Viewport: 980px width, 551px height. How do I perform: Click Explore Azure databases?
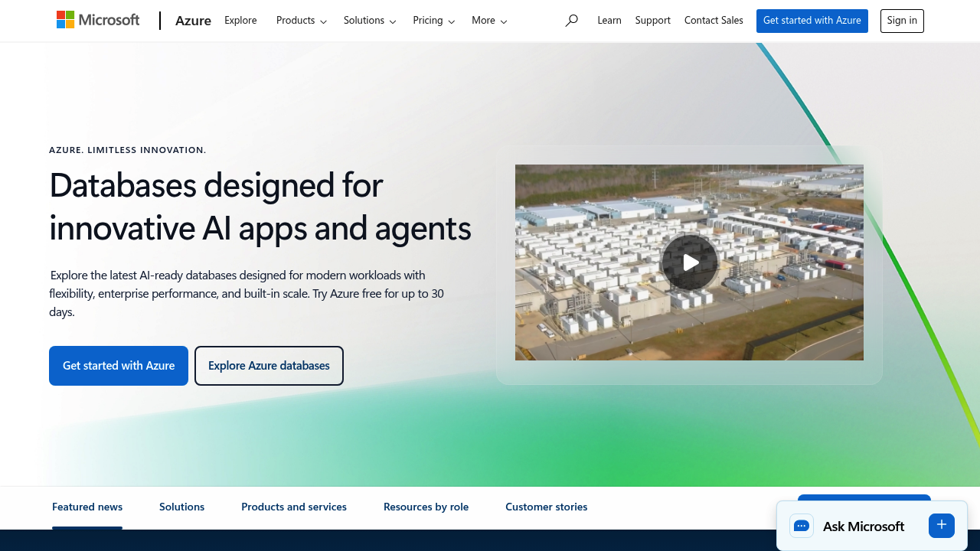(x=269, y=365)
